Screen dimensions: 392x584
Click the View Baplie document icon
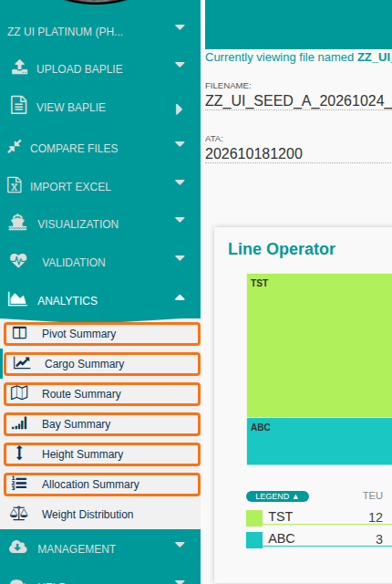(x=18, y=105)
